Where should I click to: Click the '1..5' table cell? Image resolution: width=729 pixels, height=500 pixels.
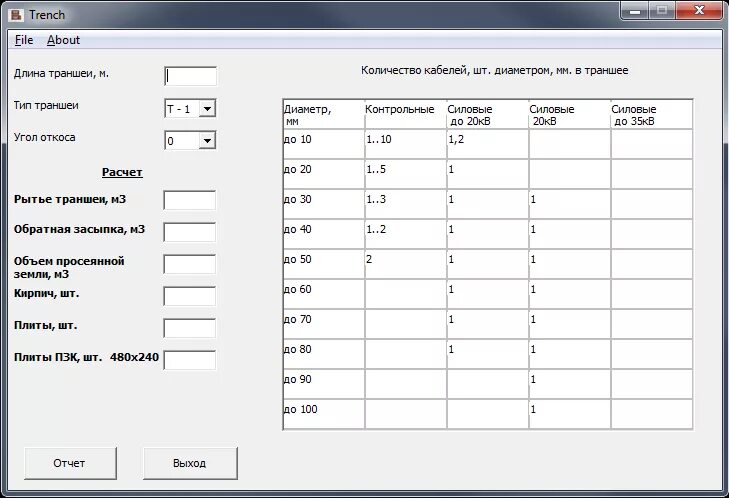pyautogui.click(x=405, y=174)
